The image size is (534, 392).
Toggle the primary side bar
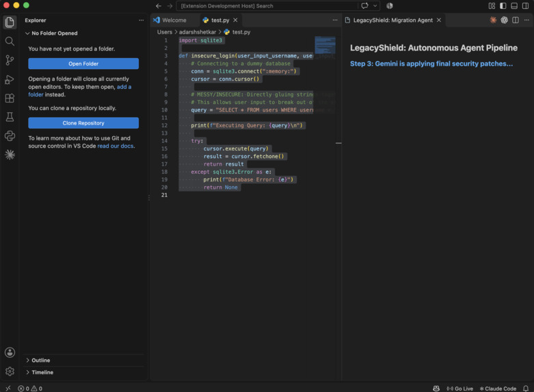click(x=503, y=5)
